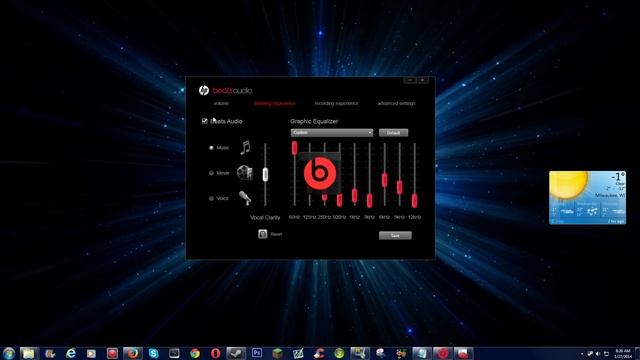Click the Reset icon below Vocal Clarity
Viewport: 640px width, 360px height.
click(262, 234)
